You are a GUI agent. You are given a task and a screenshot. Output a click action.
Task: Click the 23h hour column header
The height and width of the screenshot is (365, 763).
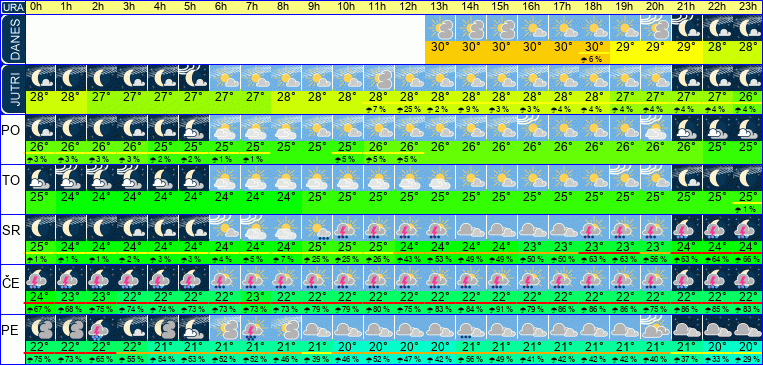748,7
